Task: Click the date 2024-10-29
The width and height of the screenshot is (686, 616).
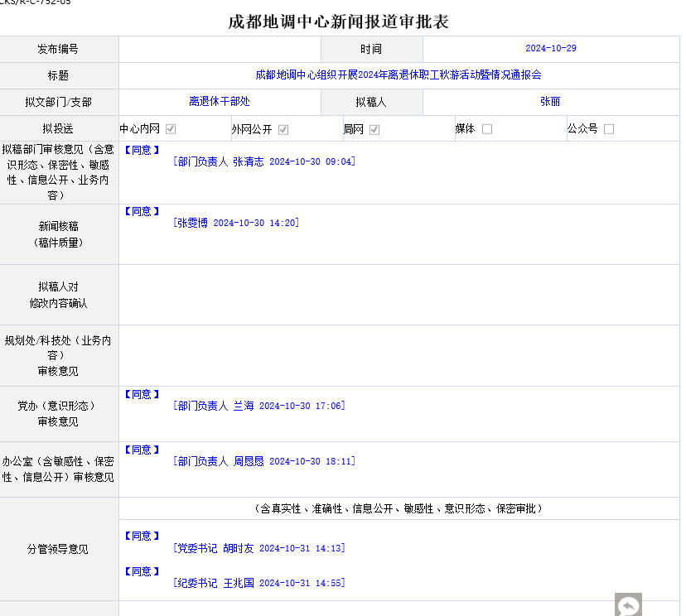Action: point(551,48)
